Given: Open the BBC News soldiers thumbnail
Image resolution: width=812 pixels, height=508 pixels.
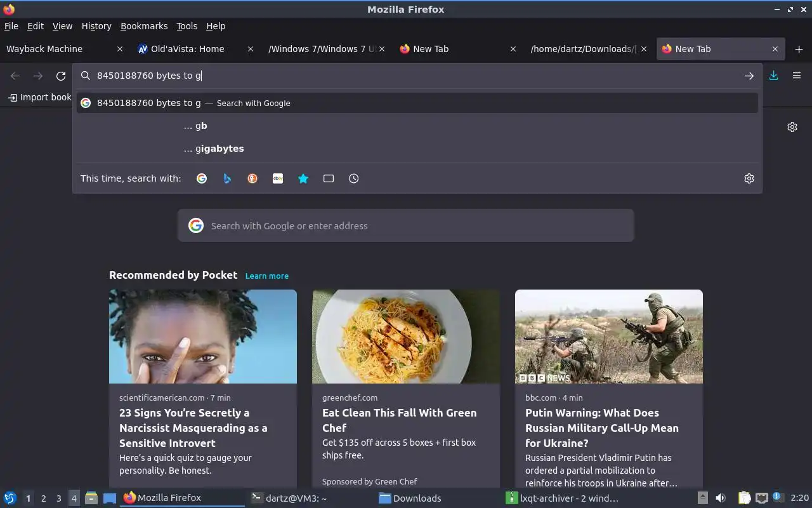Looking at the screenshot, I should click(609, 337).
